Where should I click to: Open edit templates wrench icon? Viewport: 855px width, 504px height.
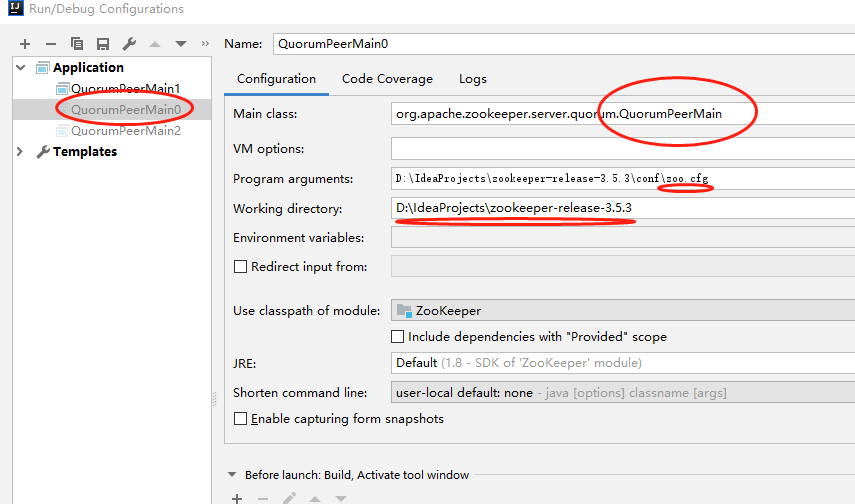tap(129, 44)
